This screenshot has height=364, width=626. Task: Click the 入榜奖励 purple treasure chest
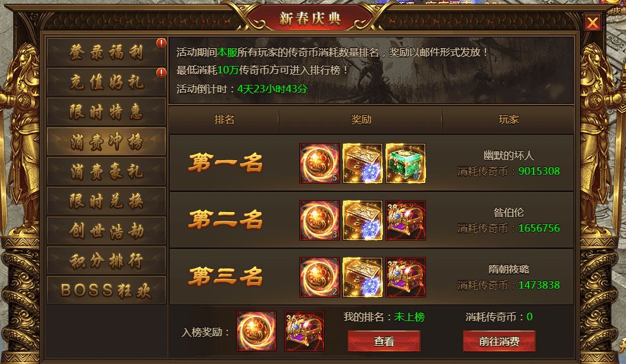coord(304,331)
